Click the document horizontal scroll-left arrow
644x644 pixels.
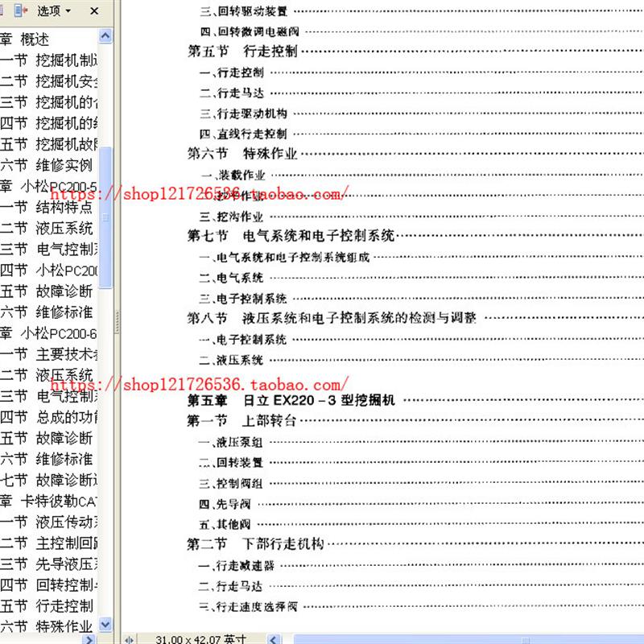pos(274,639)
